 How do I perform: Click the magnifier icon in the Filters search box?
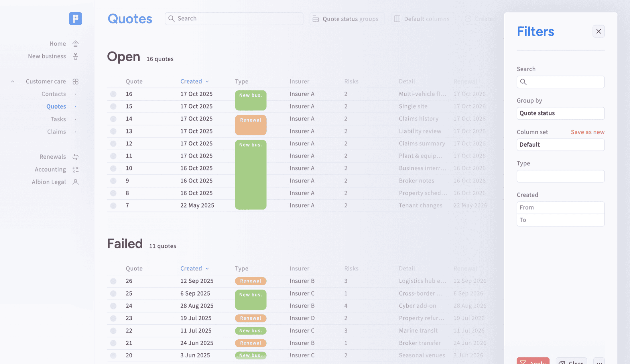pyautogui.click(x=523, y=82)
